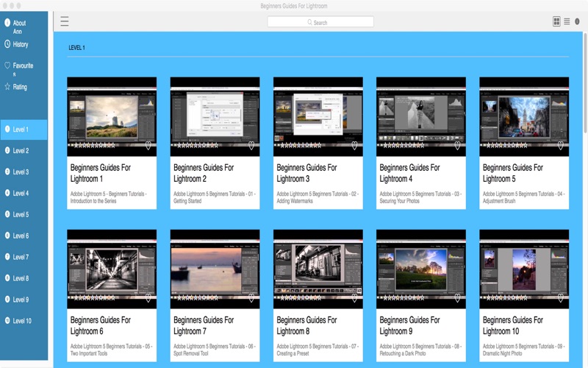This screenshot has height=368, width=588.
Task: Favourite Lightroom 9 with heart icon
Action: pos(457,298)
